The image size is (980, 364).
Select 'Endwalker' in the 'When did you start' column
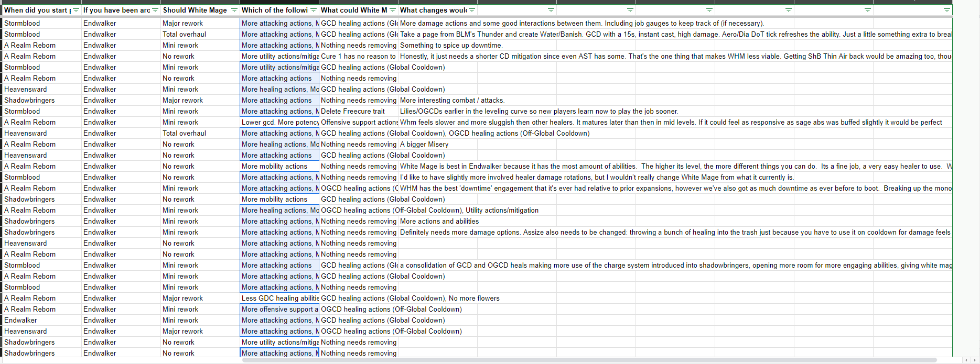coord(42,320)
